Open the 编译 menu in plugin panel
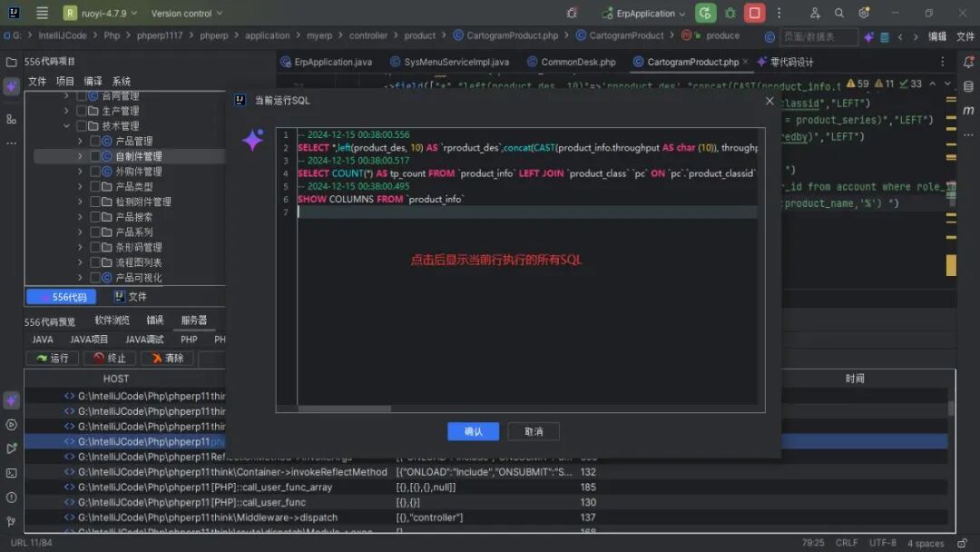This screenshot has width=980, height=552. [93, 82]
